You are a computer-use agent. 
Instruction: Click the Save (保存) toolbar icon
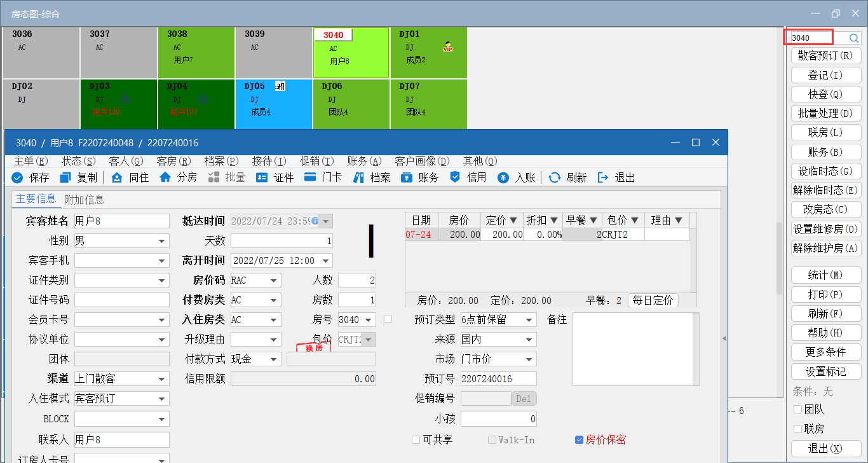click(18, 177)
